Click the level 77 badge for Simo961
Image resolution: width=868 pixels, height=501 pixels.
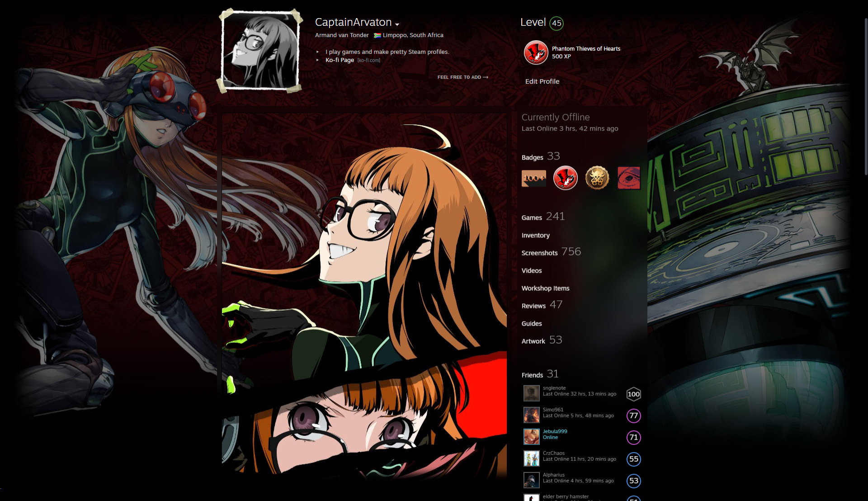(634, 416)
